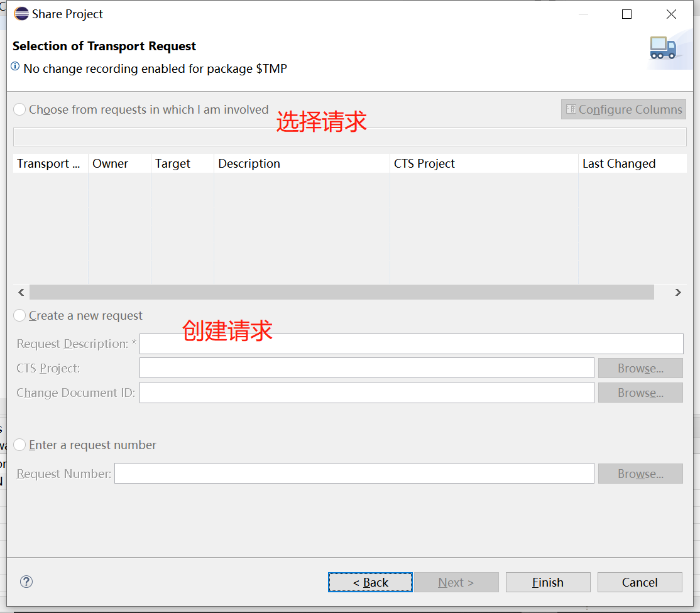Click the Configure Columns table icon

click(571, 109)
